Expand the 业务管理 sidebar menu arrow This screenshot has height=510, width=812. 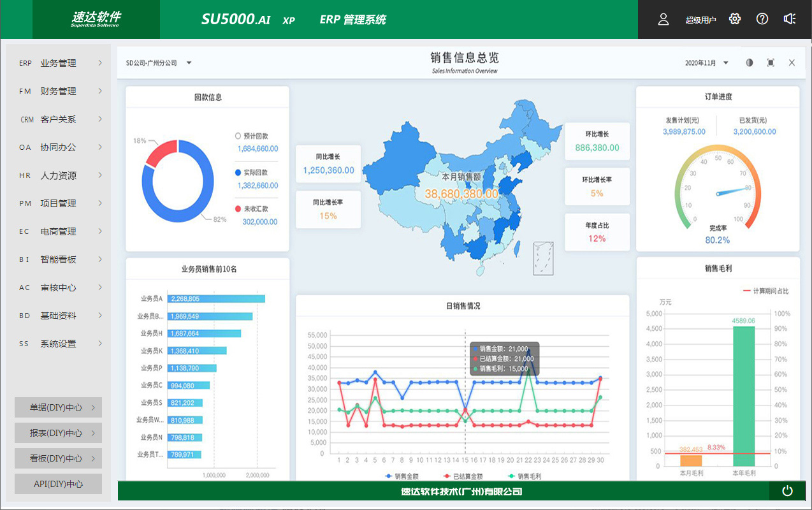pyautogui.click(x=100, y=63)
